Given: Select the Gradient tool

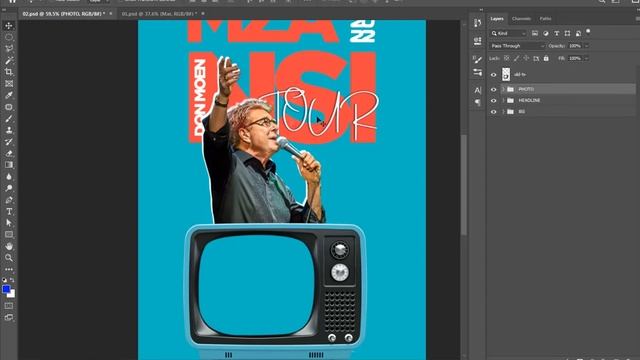Looking at the screenshot, I should tap(9, 165).
